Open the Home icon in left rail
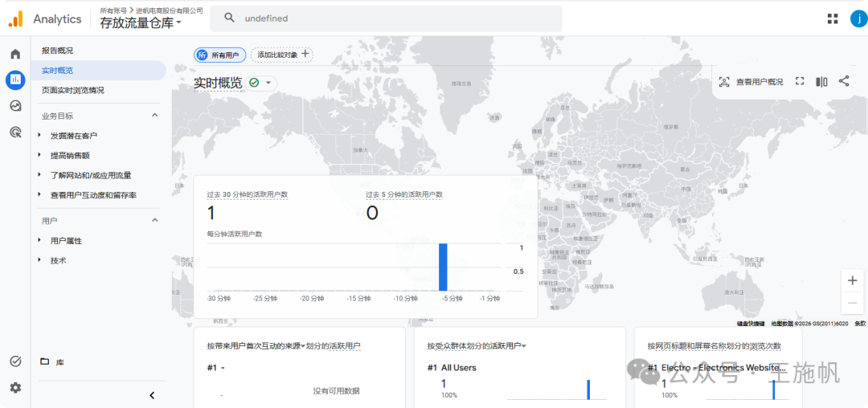The image size is (868, 408). click(x=15, y=54)
